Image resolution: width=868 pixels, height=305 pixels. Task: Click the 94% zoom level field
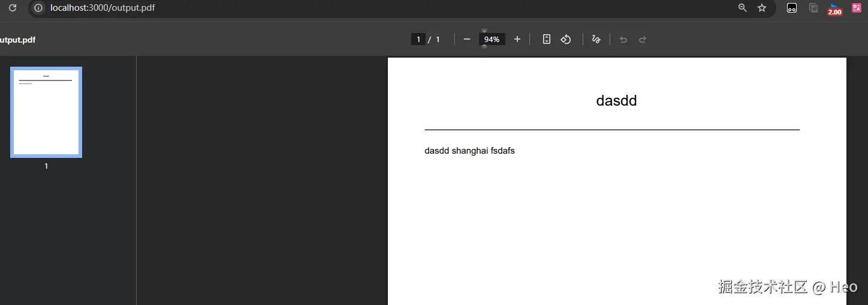click(492, 40)
